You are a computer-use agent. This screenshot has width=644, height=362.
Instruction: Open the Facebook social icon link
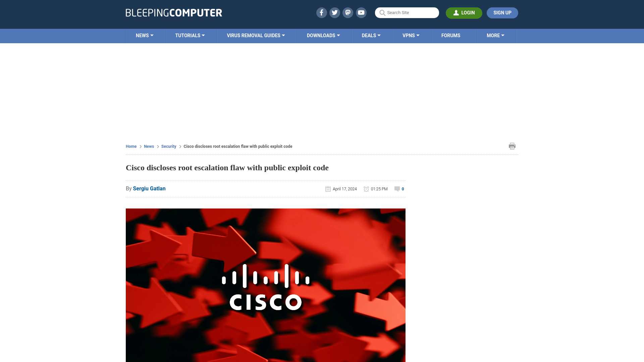point(321,12)
